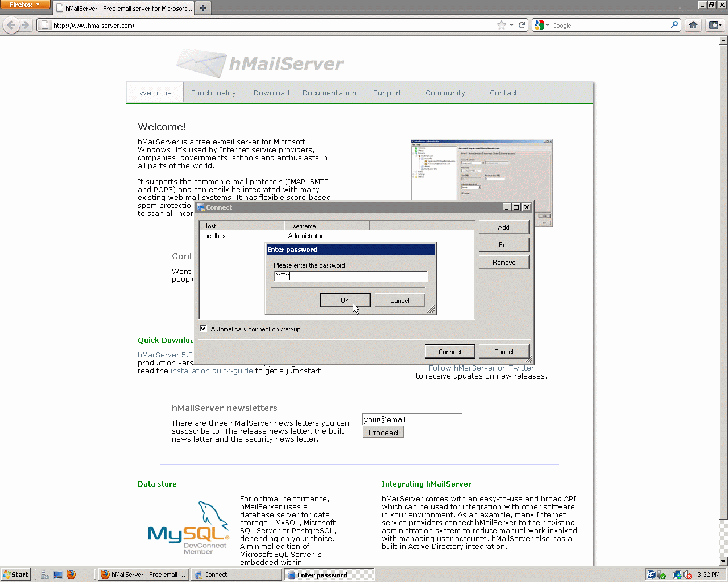Click Remove in the Connect dialog
The width and height of the screenshot is (728, 582).
tap(504, 262)
